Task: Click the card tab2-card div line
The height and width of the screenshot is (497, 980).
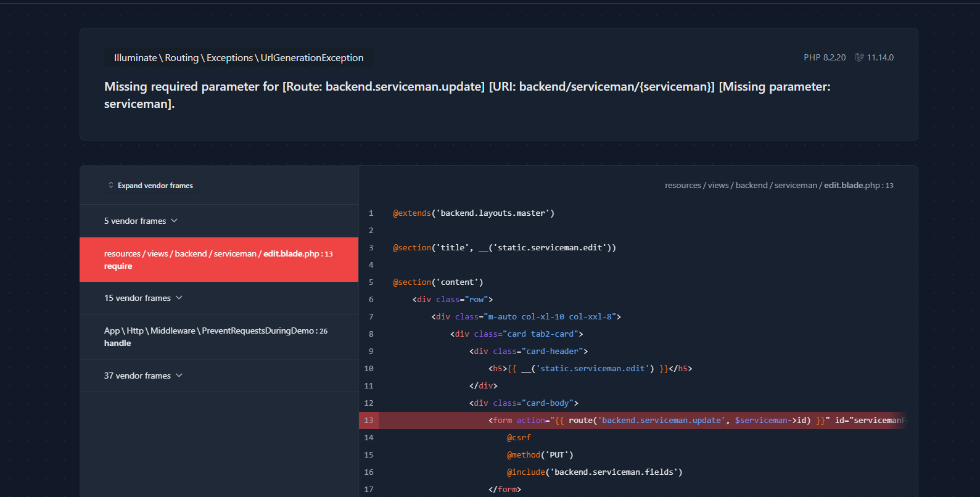Action: coord(517,334)
